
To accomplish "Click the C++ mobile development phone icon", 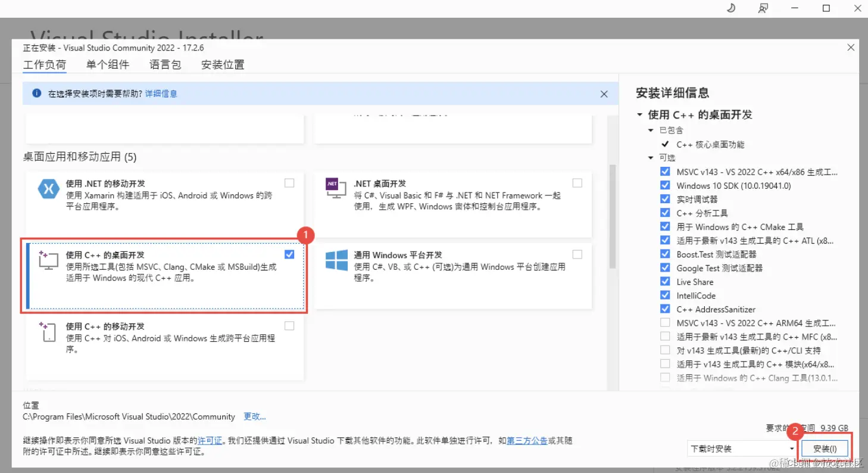I will [x=48, y=332].
